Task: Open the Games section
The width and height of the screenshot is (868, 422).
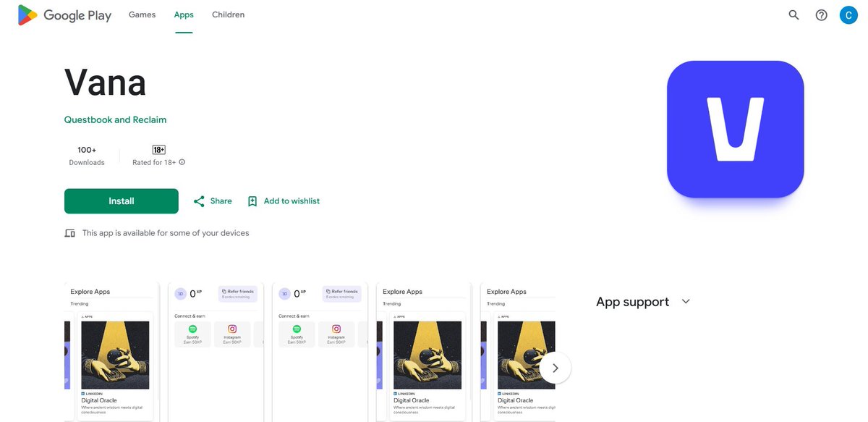Action: 142,14
